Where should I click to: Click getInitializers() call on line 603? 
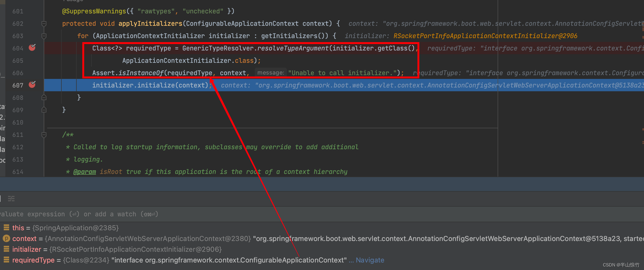click(x=295, y=36)
